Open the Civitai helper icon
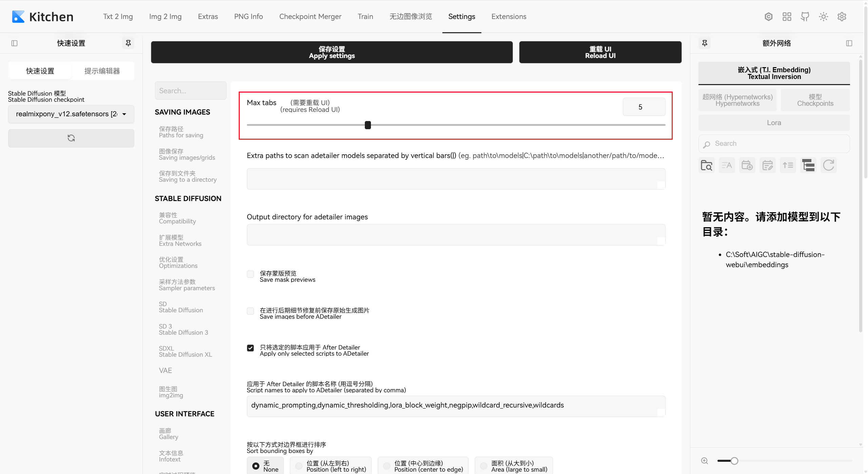The height and width of the screenshot is (474, 868). click(768, 16)
